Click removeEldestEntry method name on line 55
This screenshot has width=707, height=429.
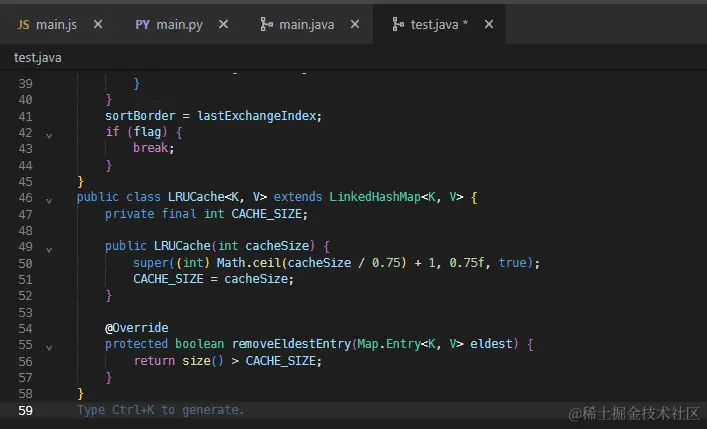[291, 344]
